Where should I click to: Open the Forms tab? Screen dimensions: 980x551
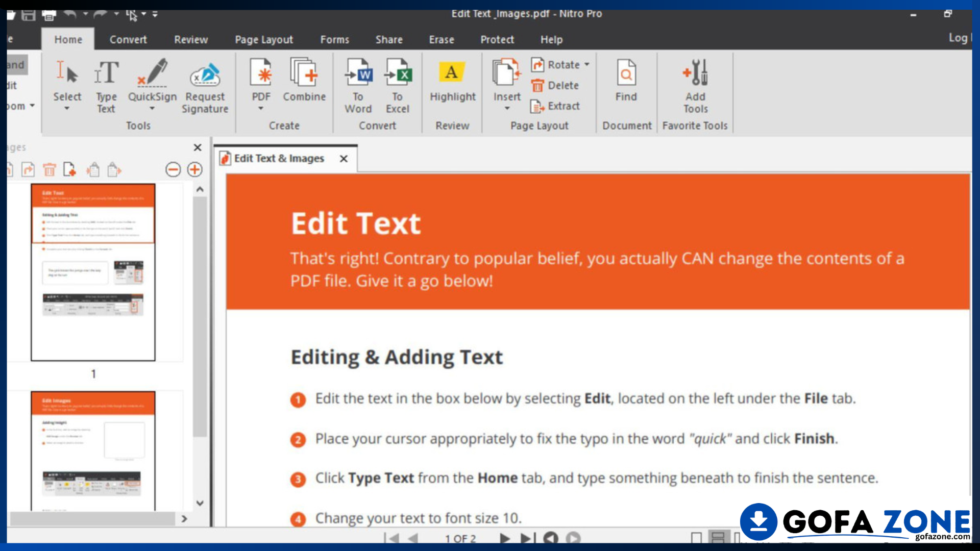(x=335, y=39)
